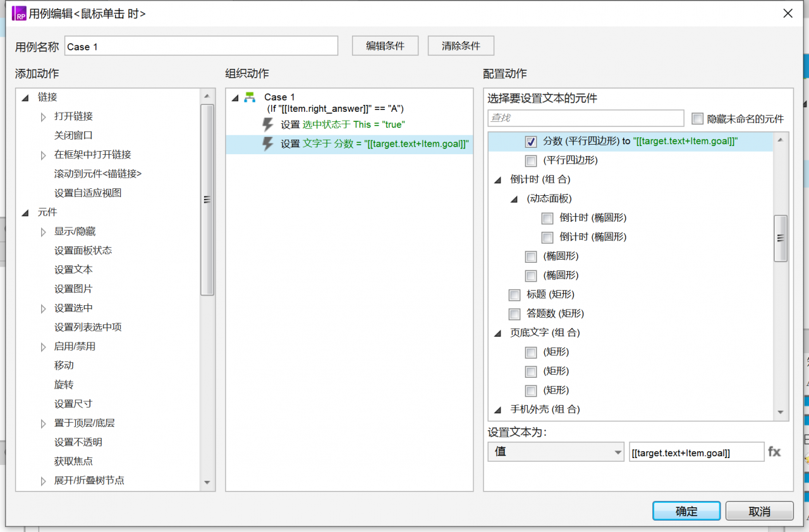Click the widget list scrollbar thumb

click(781, 238)
